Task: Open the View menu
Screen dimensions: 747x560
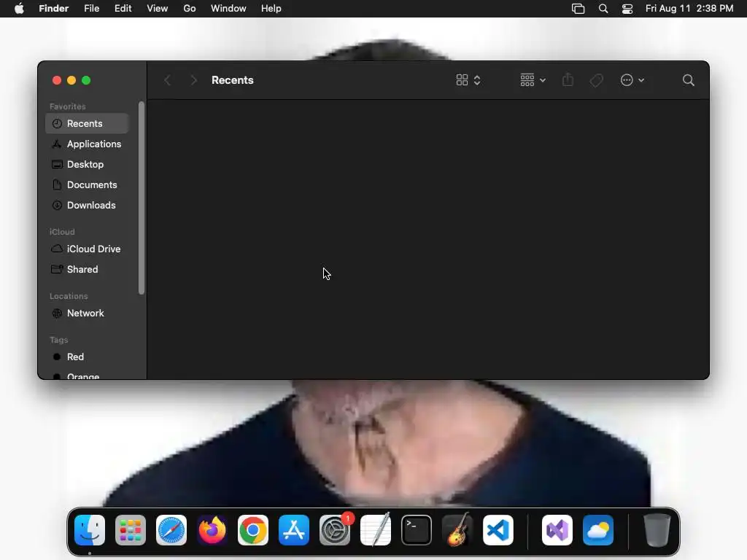Action: (158, 9)
